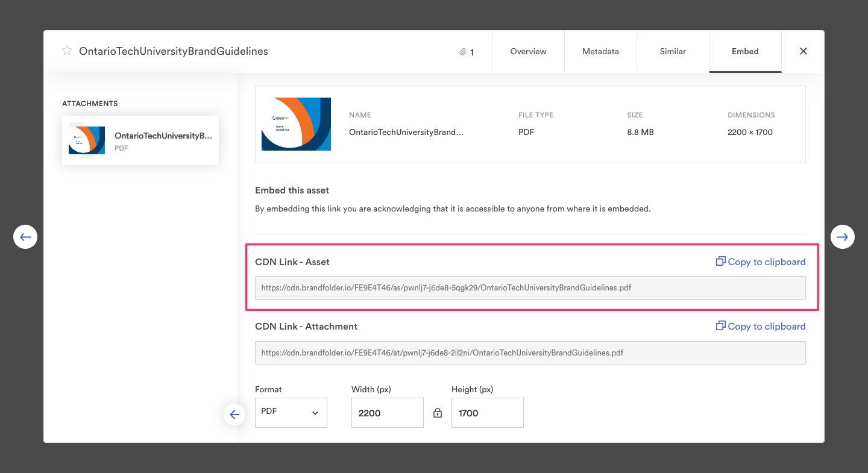Image resolution: width=868 pixels, height=473 pixels.
Task: Click the dimensions value 2200 × 1700
Action: click(750, 132)
